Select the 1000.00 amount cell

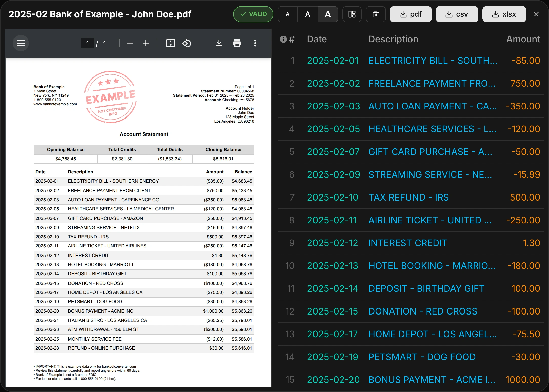pos(523,380)
